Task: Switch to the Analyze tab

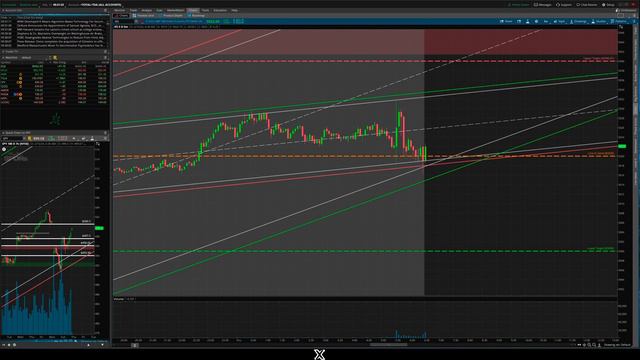Action: 146,10
